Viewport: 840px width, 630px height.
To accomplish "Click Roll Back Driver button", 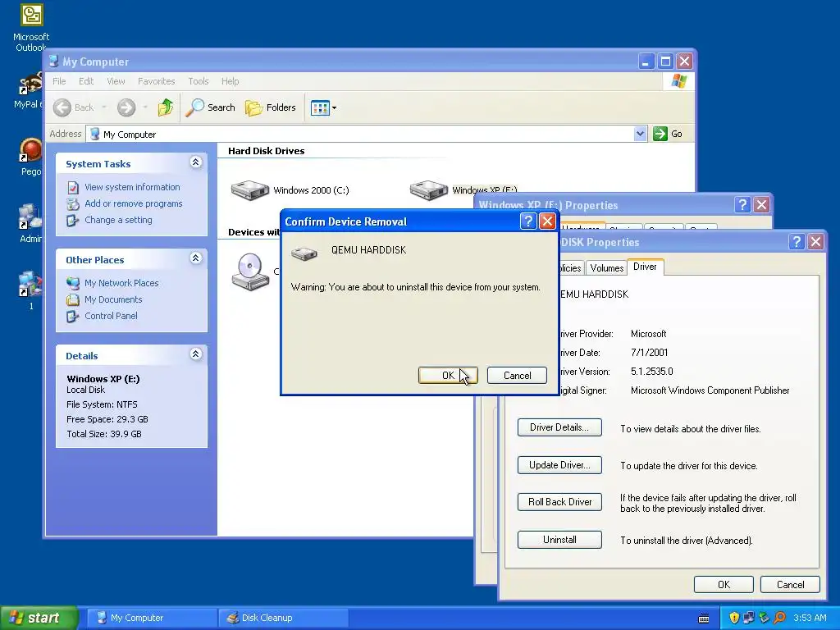I will pos(559,502).
